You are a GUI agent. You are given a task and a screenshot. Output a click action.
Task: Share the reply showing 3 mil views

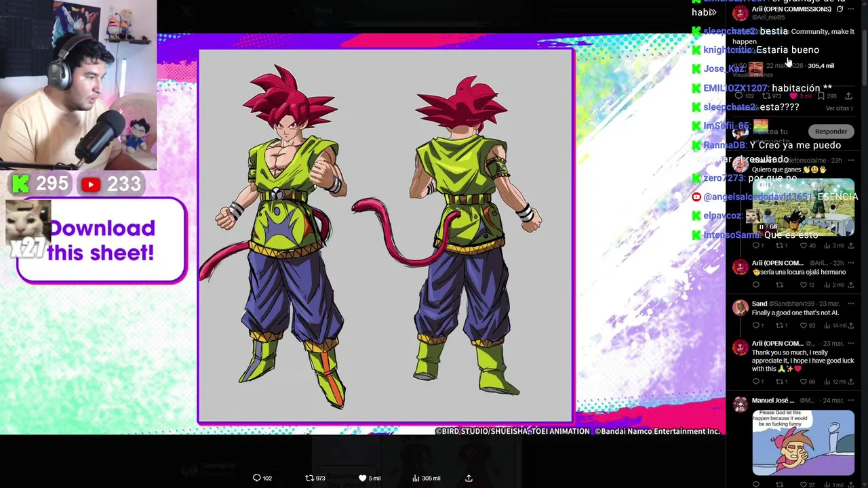coord(850,245)
